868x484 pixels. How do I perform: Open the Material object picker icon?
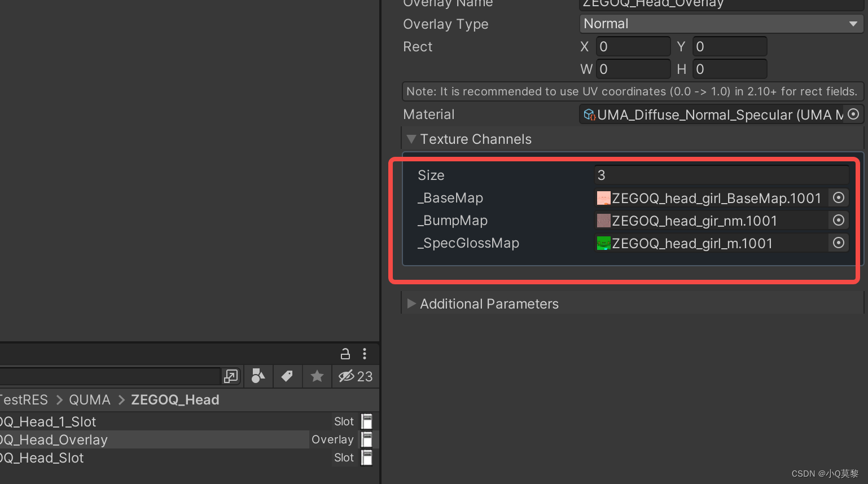tap(853, 114)
